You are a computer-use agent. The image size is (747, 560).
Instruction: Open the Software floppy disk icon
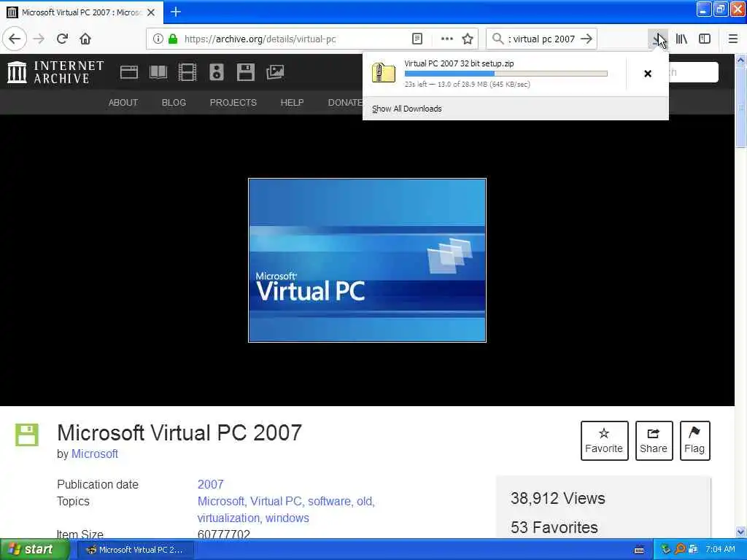(x=245, y=72)
